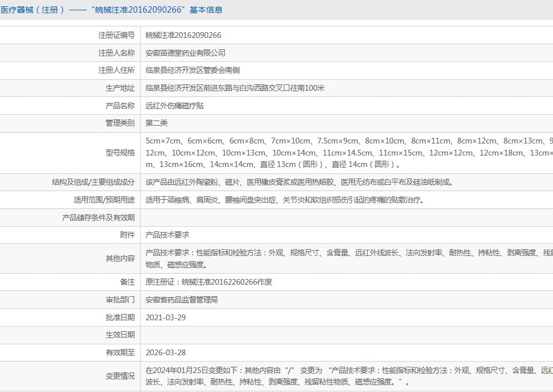Select the 产品储存条件及有效期 row label

point(99,218)
